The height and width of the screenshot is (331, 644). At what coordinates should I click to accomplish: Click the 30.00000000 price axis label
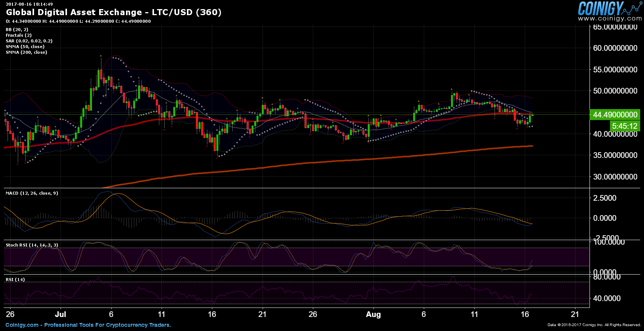pos(615,177)
